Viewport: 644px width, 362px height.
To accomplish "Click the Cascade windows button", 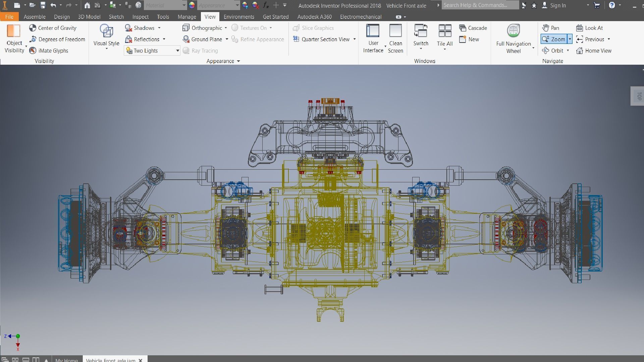I will tap(473, 28).
